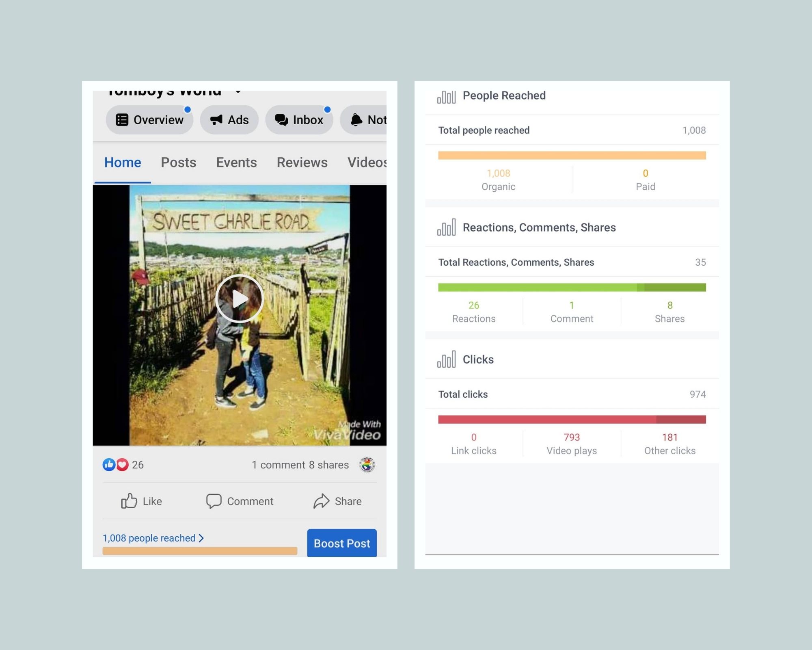Open Overview from the page toolbar
The width and height of the screenshot is (812, 650).
click(x=149, y=120)
